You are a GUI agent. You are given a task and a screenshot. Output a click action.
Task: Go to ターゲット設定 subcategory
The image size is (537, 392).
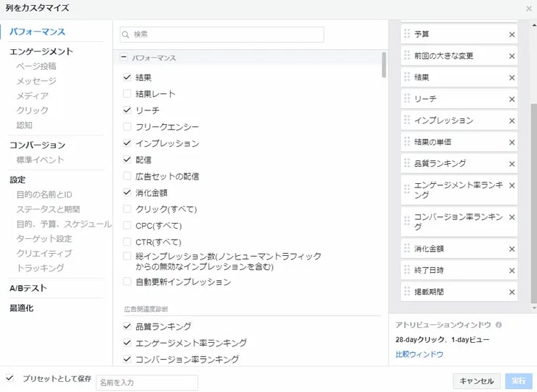point(44,238)
